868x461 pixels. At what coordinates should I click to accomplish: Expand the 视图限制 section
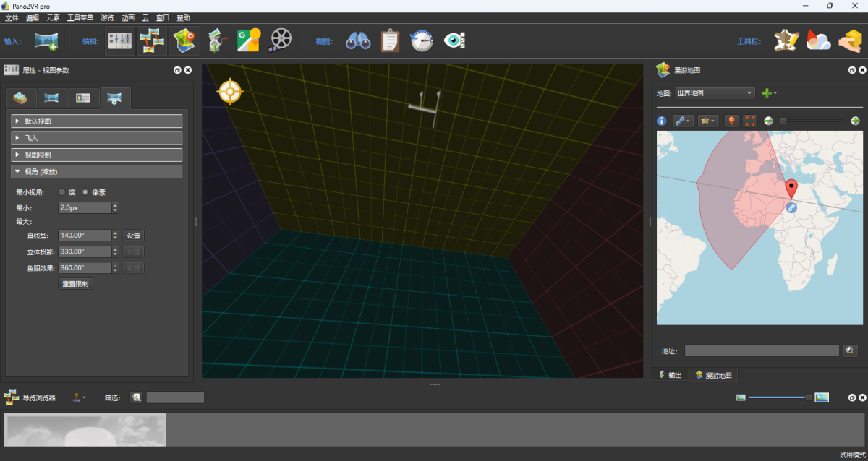[x=97, y=155]
